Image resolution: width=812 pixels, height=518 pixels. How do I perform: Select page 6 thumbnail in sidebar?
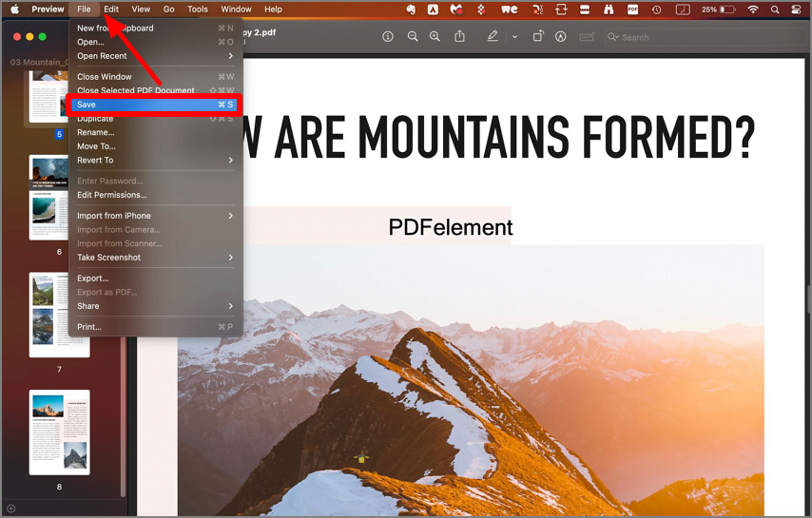click(x=49, y=197)
